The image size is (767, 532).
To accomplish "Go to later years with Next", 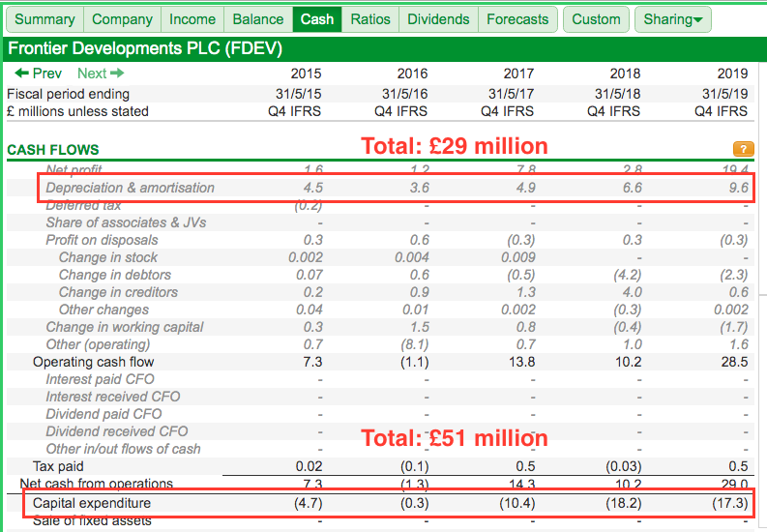I will 101,74.
